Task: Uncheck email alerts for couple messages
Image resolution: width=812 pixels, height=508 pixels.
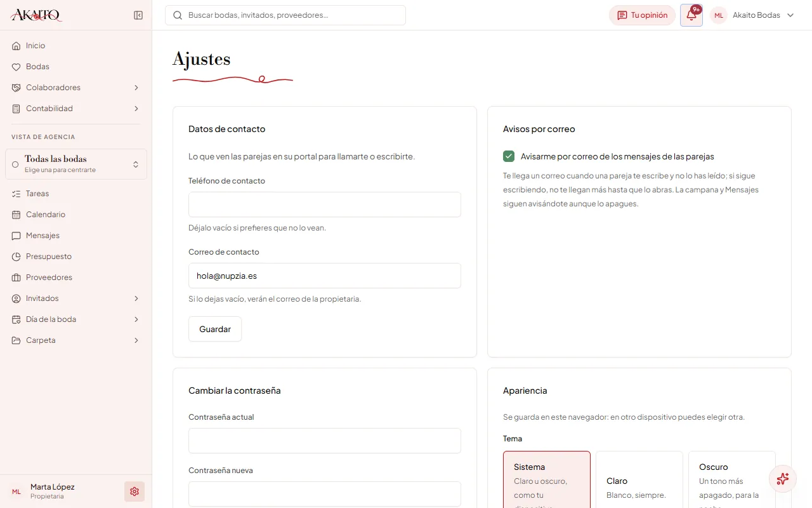Action: pos(509,156)
